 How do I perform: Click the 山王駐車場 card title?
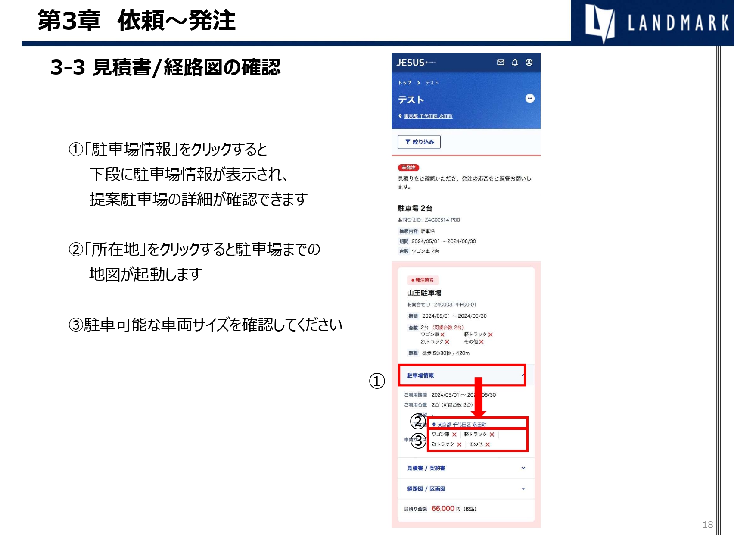point(424,293)
